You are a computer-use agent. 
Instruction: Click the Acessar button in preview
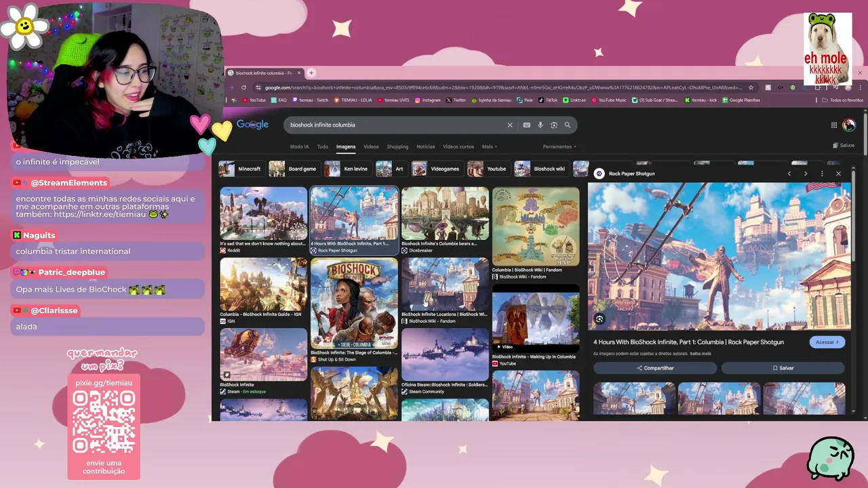tap(827, 342)
